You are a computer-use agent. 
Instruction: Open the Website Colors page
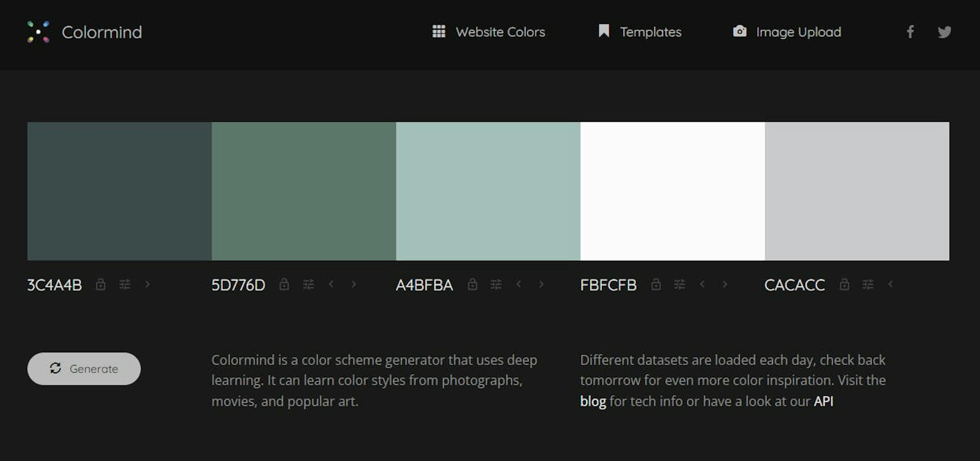click(501, 32)
